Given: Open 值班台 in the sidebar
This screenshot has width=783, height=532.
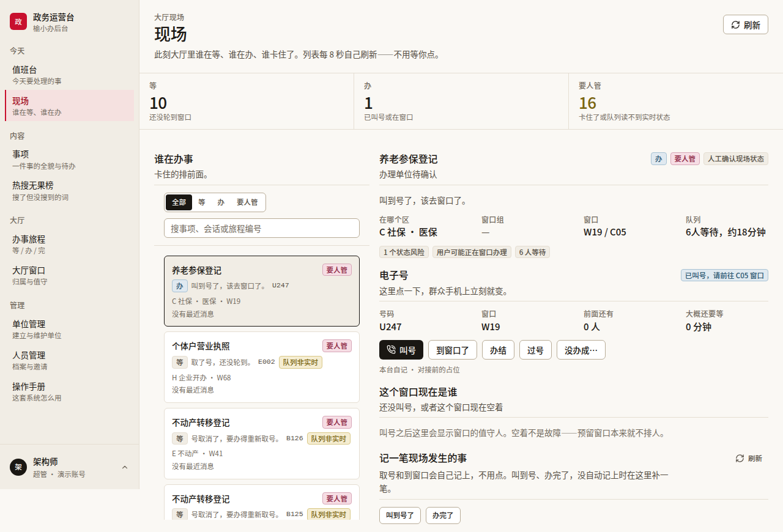Looking at the screenshot, I should [x=69, y=75].
